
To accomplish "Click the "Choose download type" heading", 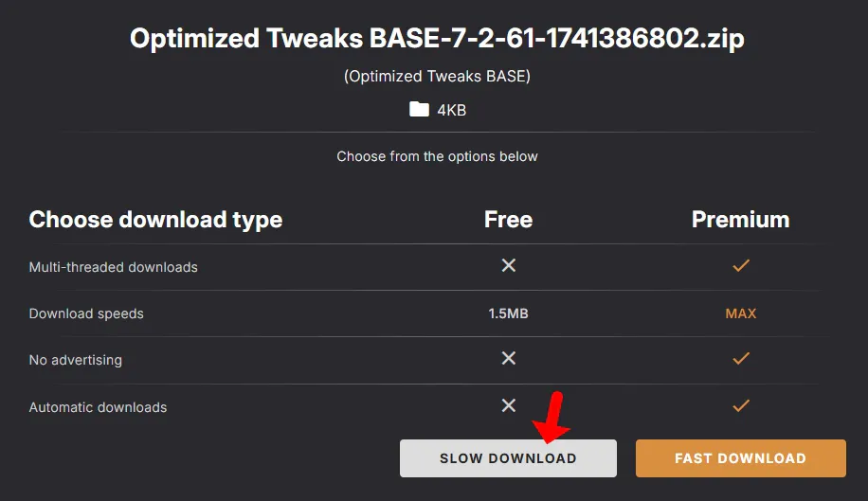I will 155,220.
